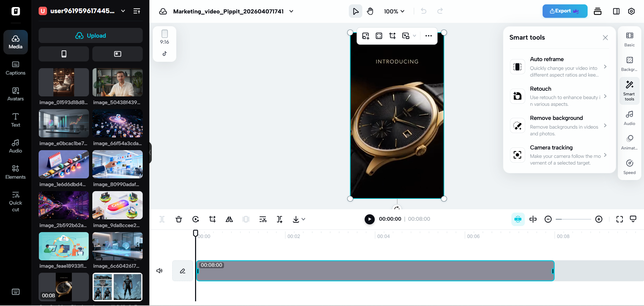The width and height of the screenshot is (644, 306).
Task: Expand the Camera tracking tool
Action: click(x=559, y=155)
